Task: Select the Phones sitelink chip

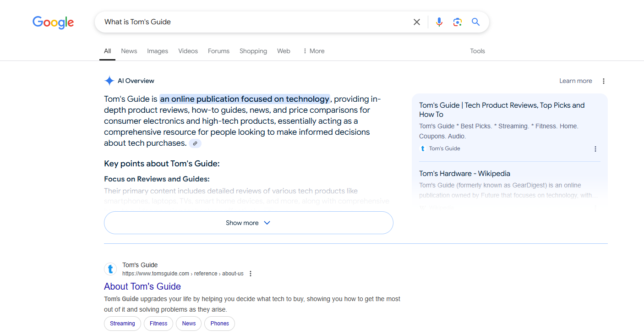Action: [219, 324]
